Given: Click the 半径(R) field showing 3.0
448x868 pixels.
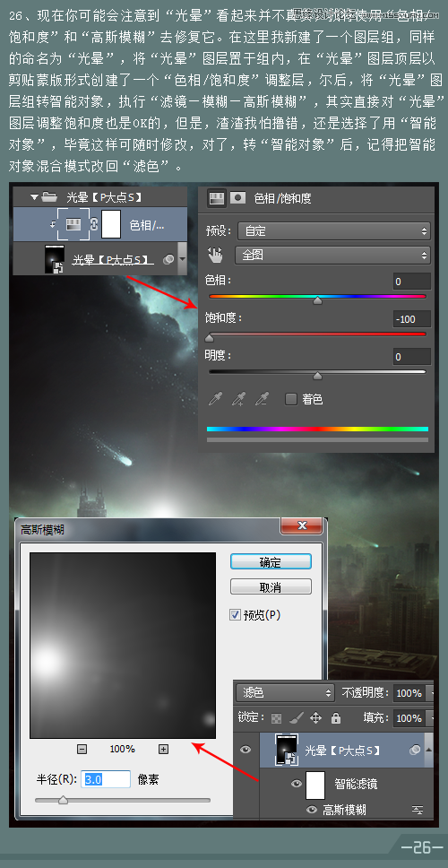Looking at the screenshot, I should [x=106, y=779].
